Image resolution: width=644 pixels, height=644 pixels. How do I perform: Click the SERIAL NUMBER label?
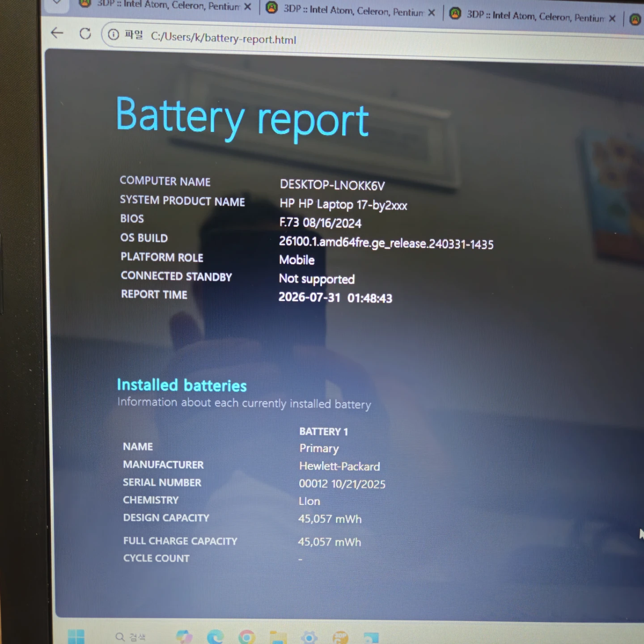(162, 483)
